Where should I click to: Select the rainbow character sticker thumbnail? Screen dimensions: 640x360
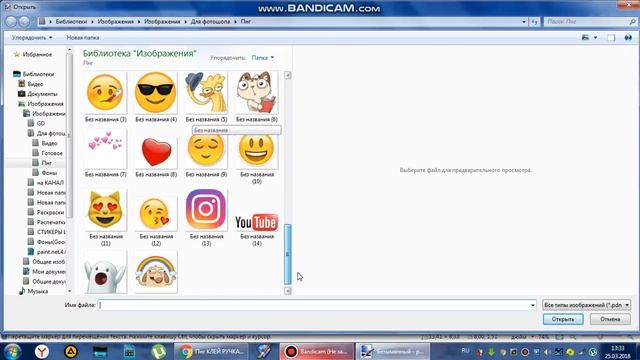[156, 273]
